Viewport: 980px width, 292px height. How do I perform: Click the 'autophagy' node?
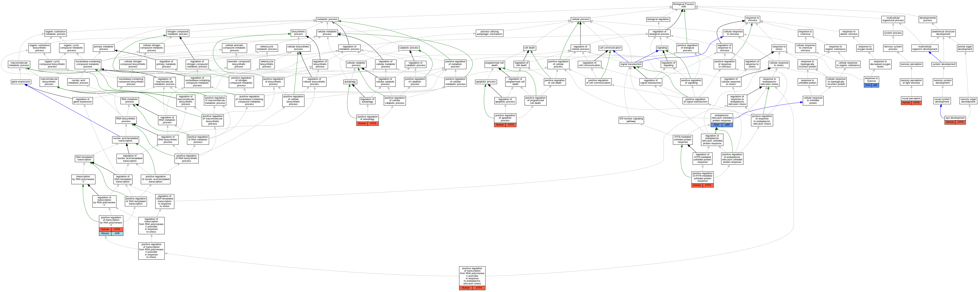click(350, 82)
